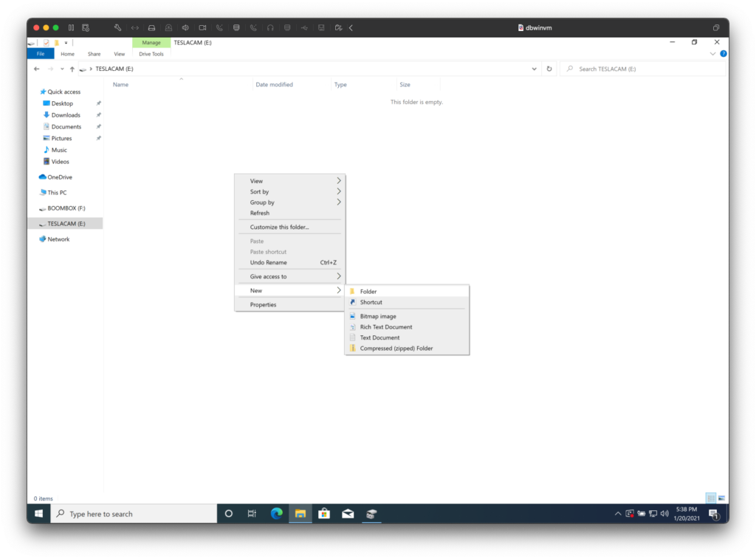Screen dimensions: 756x559
Task: Launch the Microsoft Store from the taskbar
Action: coord(323,513)
